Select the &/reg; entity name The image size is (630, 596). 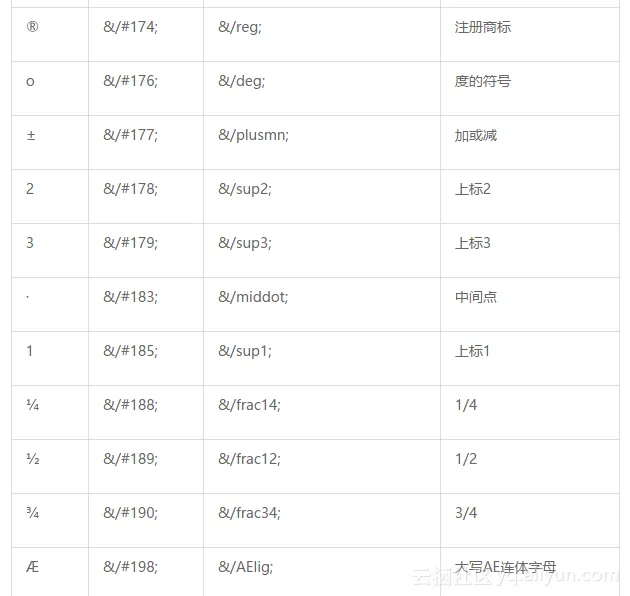(240, 27)
